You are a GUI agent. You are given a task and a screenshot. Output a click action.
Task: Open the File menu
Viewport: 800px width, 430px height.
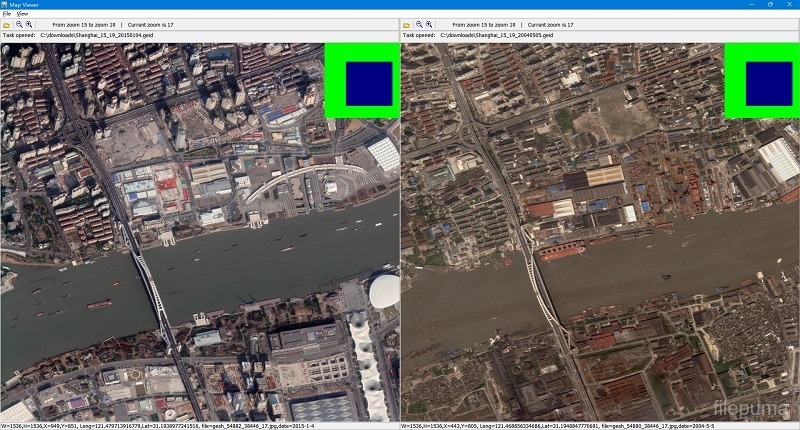(x=6, y=14)
